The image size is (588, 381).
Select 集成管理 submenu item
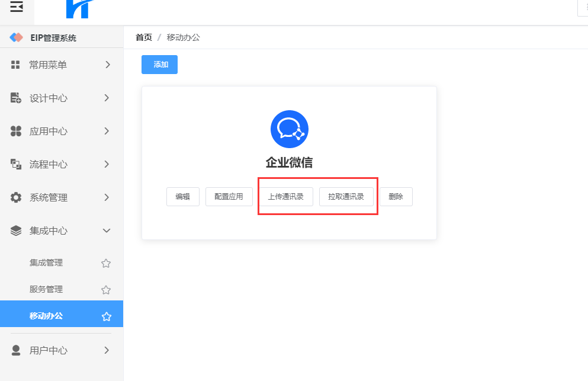(x=62, y=262)
